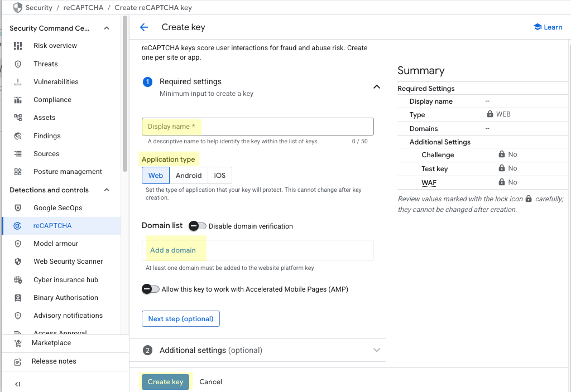The height and width of the screenshot is (392, 571).
Task: Click the reCAPTCHA sidebar icon
Action: (17, 226)
